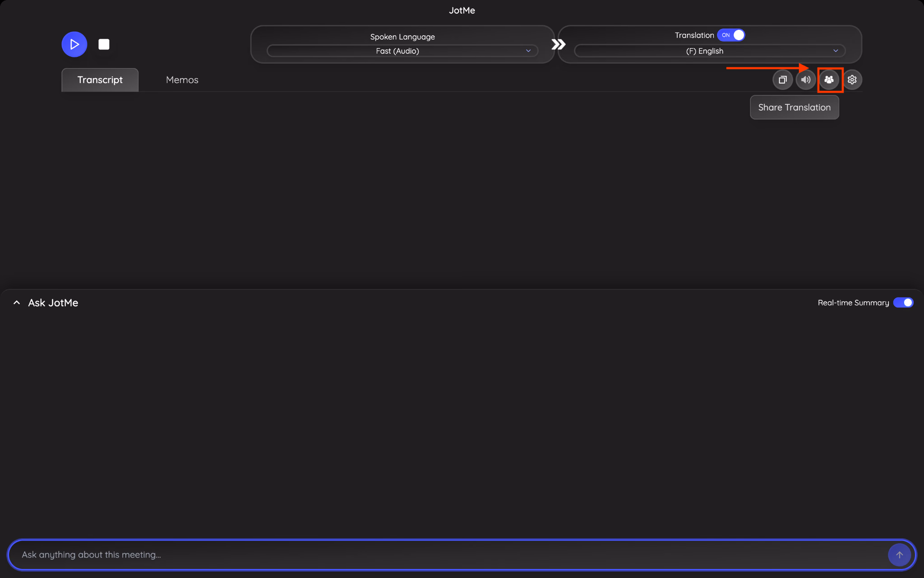Collapse the Ask JotMe panel chevron

[17, 303]
